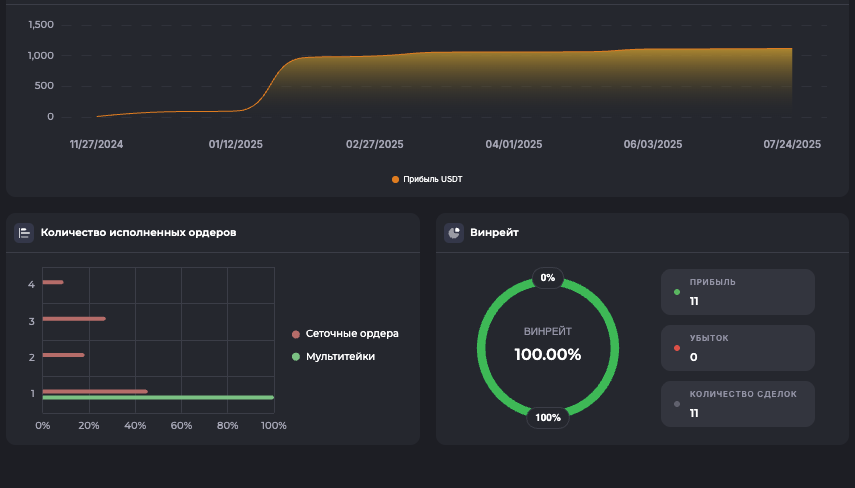Viewport: 855px width, 488px height.
Task: Click the red dot in the Убыток card
Action: click(x=677, y=348)
